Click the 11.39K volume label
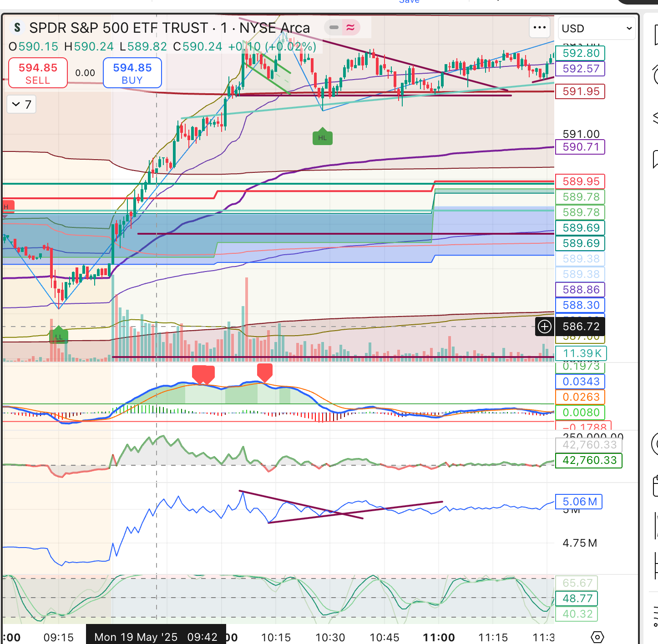The width and height of the screenshot is (658, 644). pyautogui.click(x=582, y=353)
